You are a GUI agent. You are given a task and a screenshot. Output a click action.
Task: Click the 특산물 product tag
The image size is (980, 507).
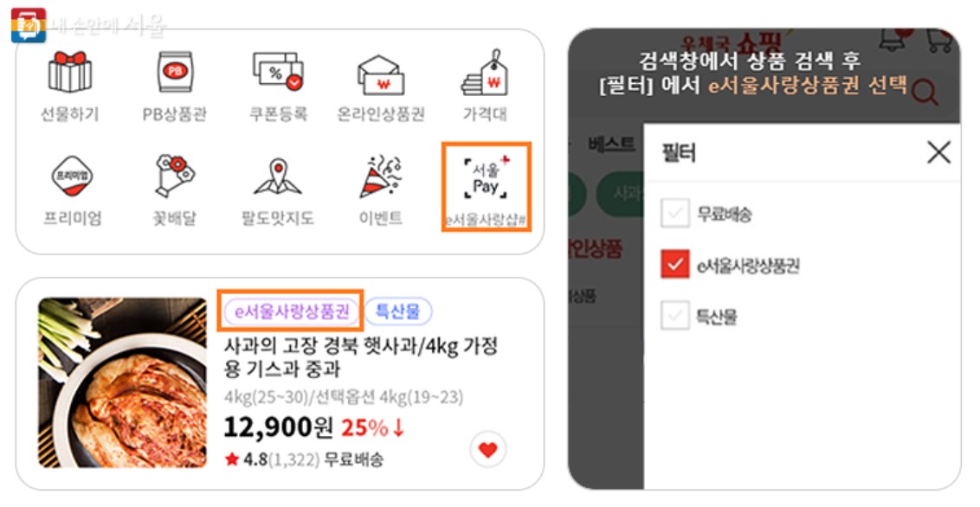[398, 311]
